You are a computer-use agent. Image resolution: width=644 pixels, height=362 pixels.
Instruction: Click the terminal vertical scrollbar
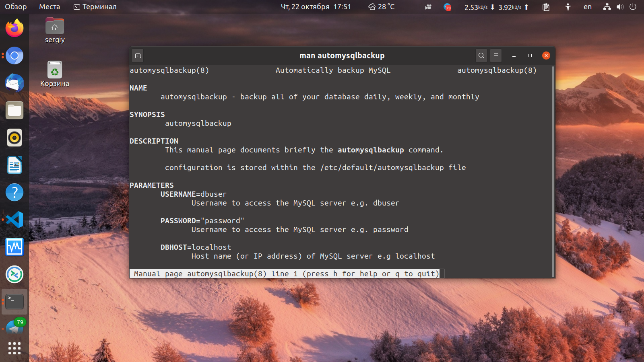pyautogui.click(x=553, y=171)
